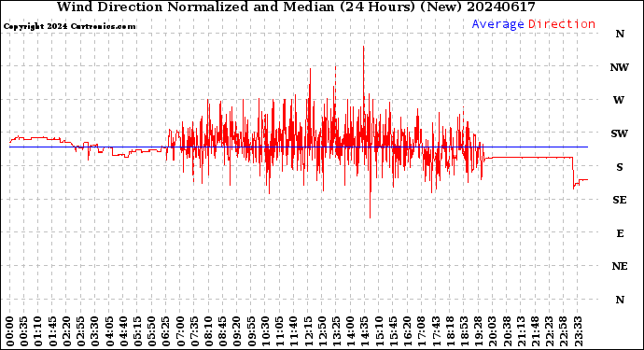Click the 22:58 time axis label
The width and height of the screenshot is (644, 350).
click(x=564, y=331)
